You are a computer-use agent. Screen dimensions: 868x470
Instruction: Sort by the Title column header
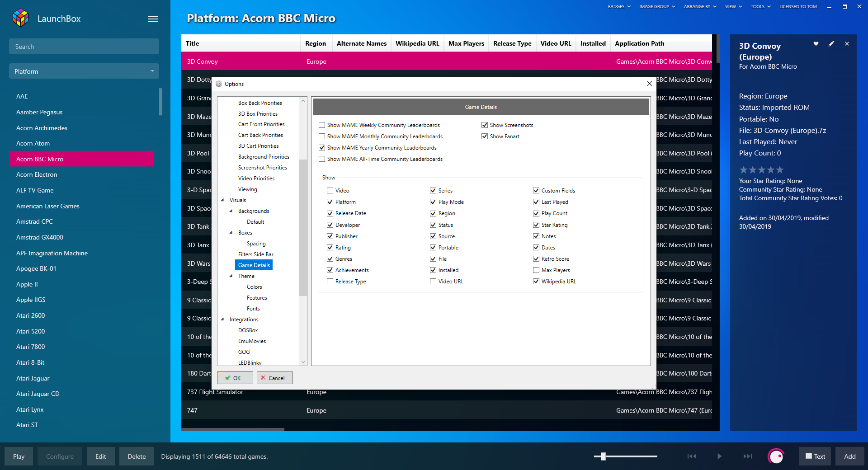241,43
